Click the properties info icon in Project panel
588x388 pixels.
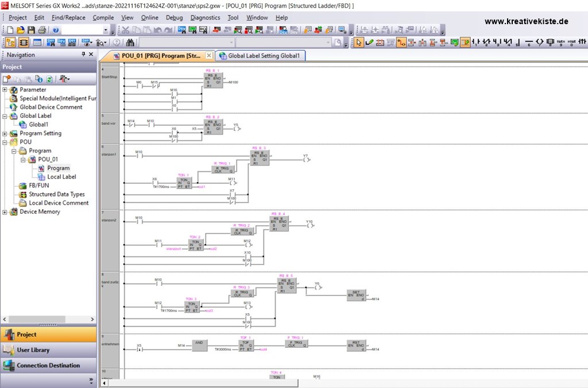tap(38, 79)
